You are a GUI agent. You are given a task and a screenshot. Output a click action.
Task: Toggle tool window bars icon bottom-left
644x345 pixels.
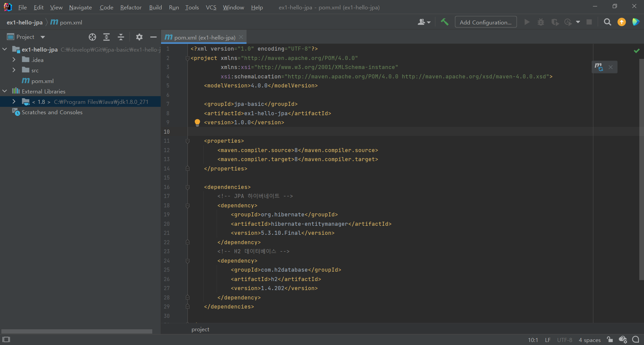(6, 340)
